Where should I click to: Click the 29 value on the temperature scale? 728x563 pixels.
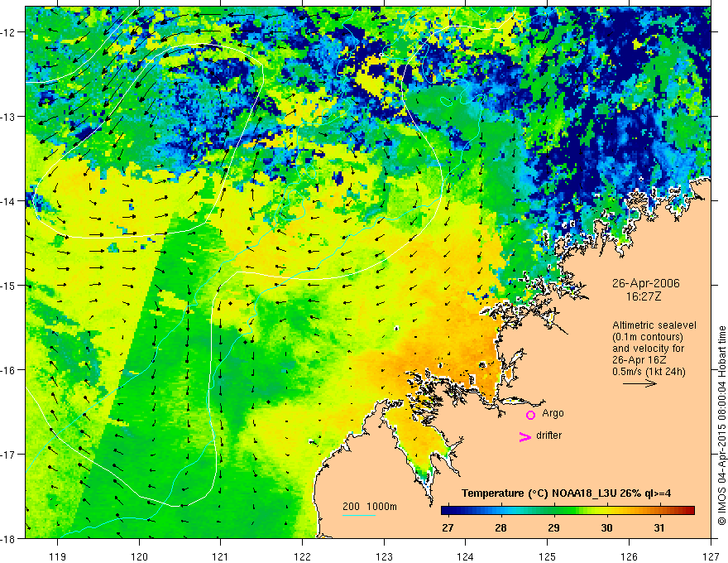[553, 528]
